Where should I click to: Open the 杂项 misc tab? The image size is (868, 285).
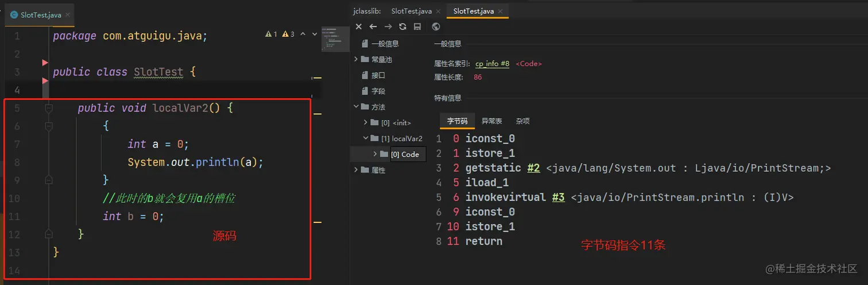pyautogui.click(x=522, y=121)
